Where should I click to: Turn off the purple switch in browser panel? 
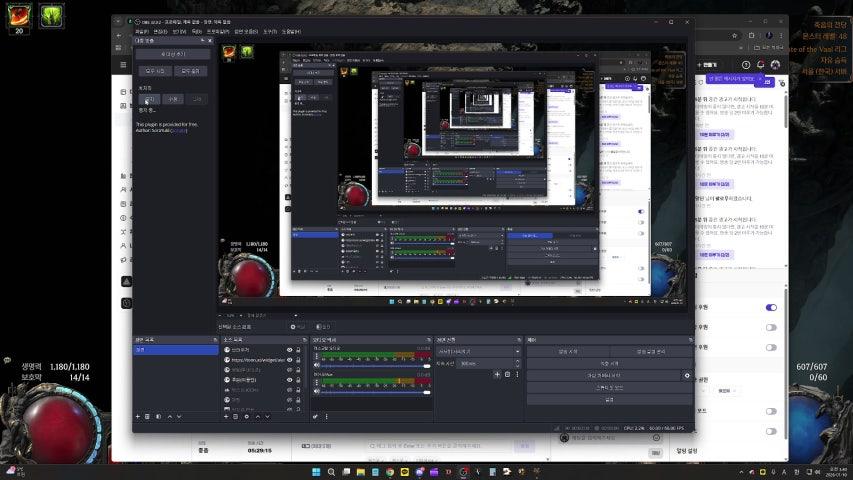click(770, 308)
